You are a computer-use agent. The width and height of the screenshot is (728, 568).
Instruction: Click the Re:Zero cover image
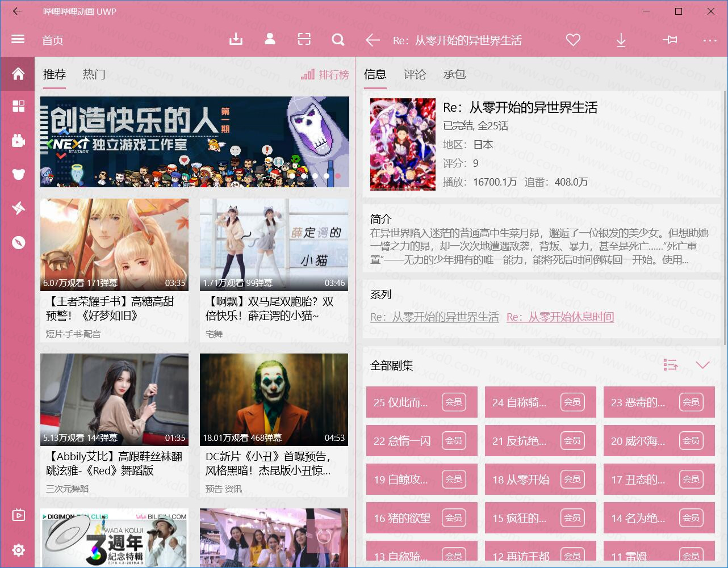pos(403,144)
